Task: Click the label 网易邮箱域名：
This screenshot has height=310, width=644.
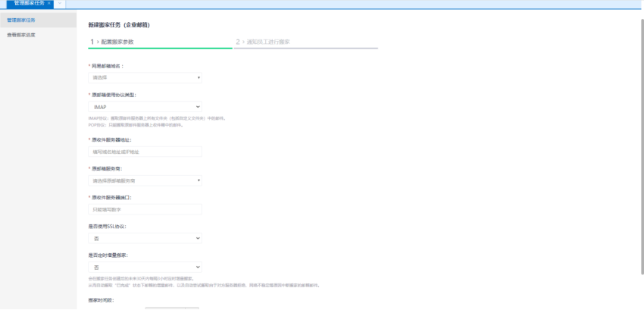Action: [108, 66]
